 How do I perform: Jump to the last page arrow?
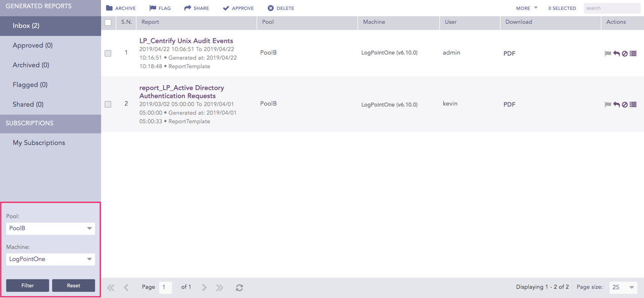click(220, 287)
